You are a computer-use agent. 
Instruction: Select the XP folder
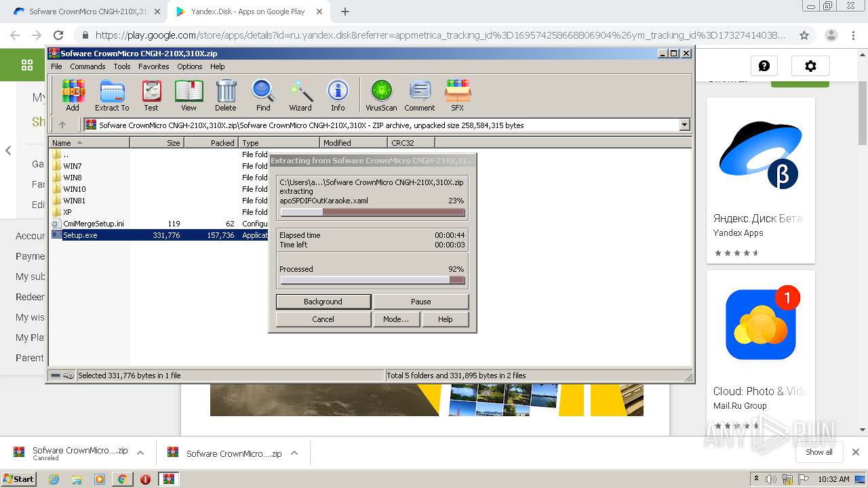point(67,212)
